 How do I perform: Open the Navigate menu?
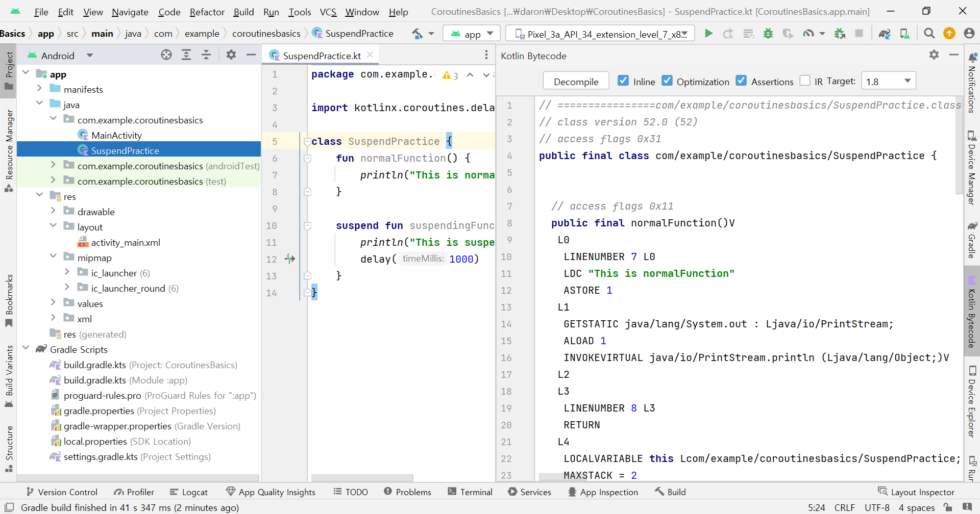point(130,12)
